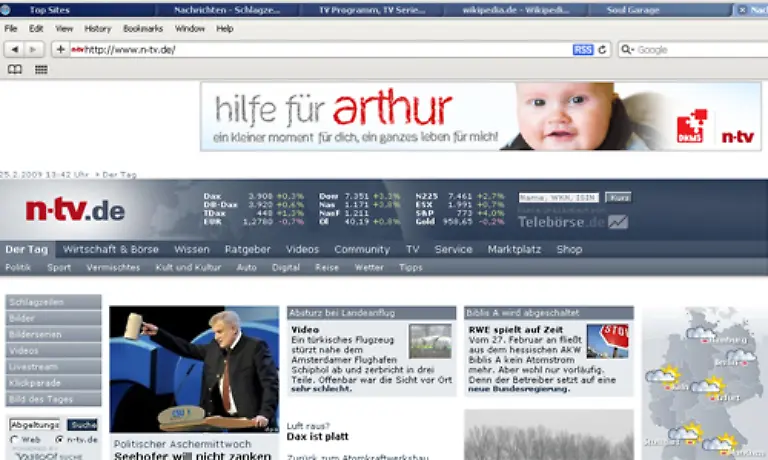Go forward with the forward arrow button

[x=33, y=49]
